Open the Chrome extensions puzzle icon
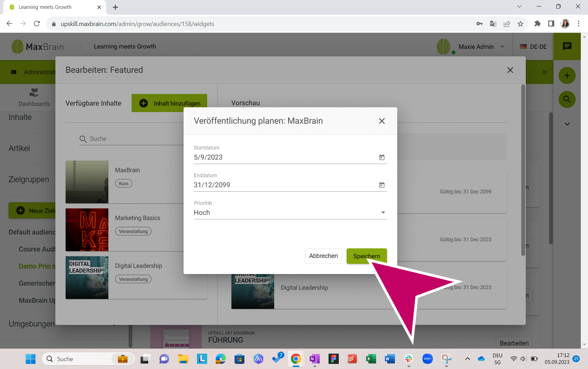588x369 pixels. (x=537, y=24)
